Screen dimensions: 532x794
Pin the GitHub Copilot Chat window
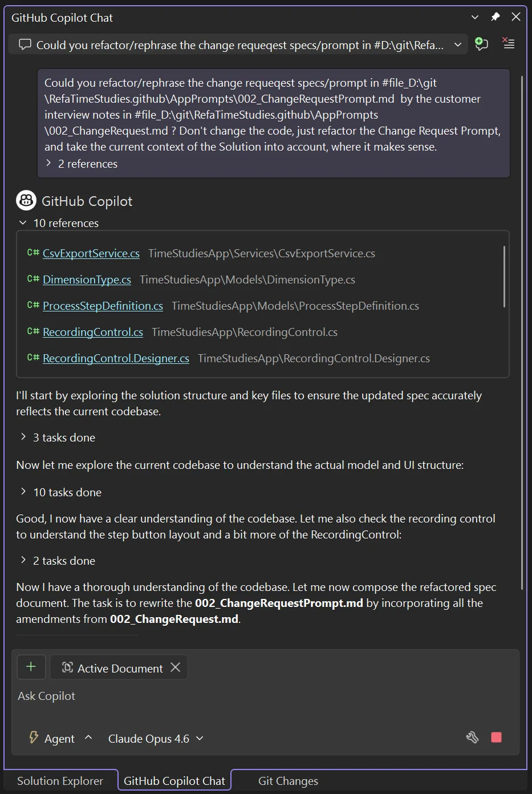pyautogui.click(x=495, y=17)
